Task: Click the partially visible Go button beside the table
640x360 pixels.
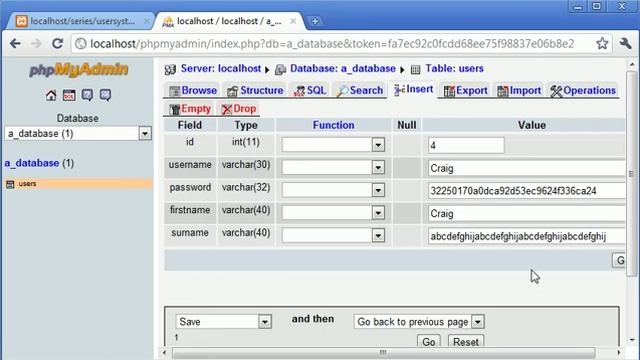Action: 619,260
